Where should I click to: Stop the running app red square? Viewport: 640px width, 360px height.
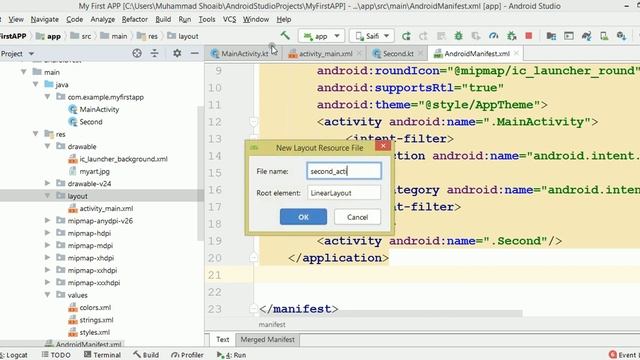(529, 36)
